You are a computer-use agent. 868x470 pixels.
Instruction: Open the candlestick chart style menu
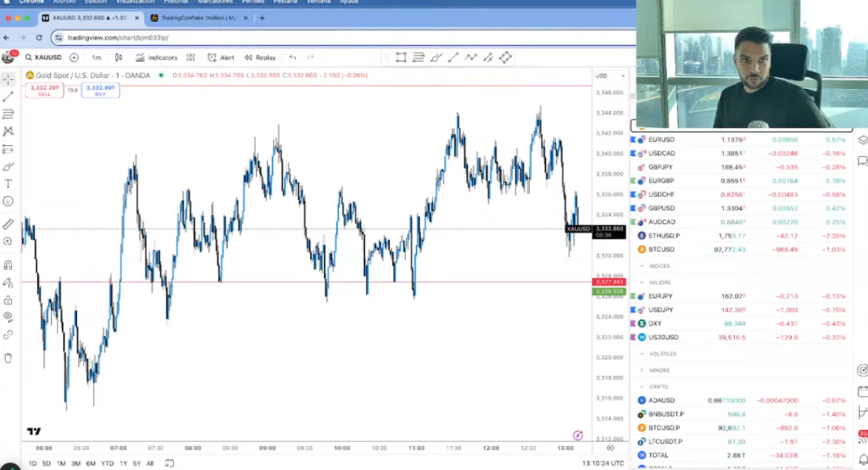pos(119,57)
